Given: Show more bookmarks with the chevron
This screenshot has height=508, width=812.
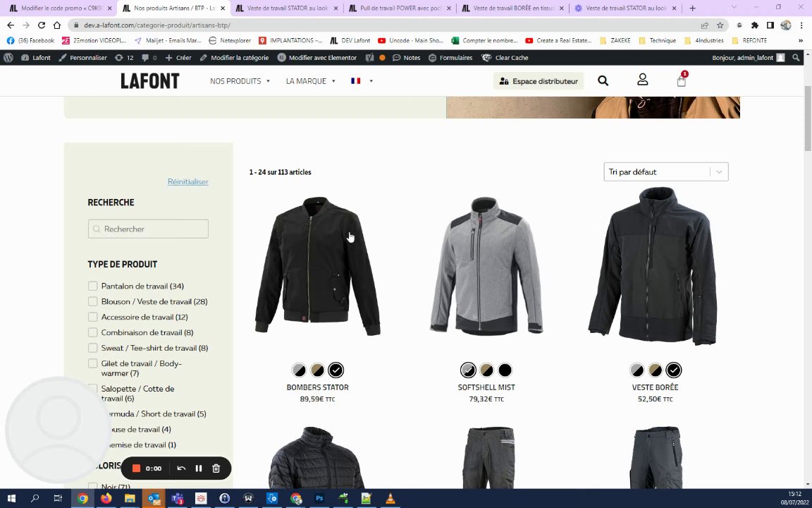Looking at the screenshot, I should pyautogui.click(x=801, y=40).
